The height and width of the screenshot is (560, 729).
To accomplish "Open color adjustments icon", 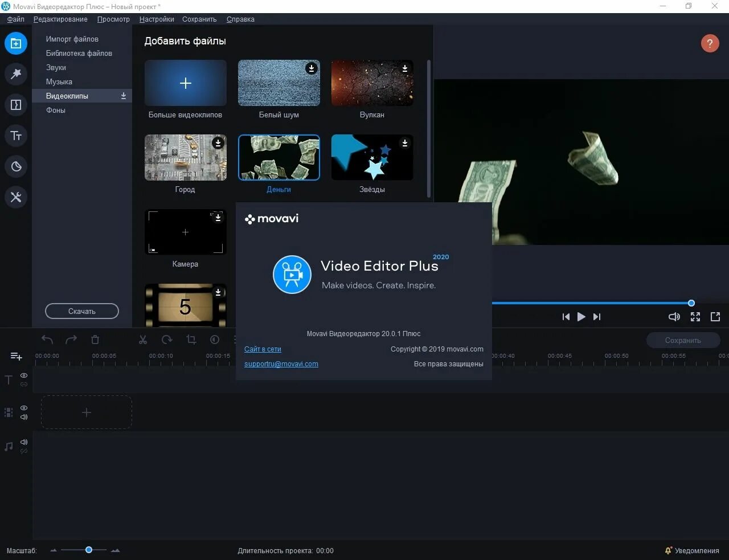I will coord(215,340).
